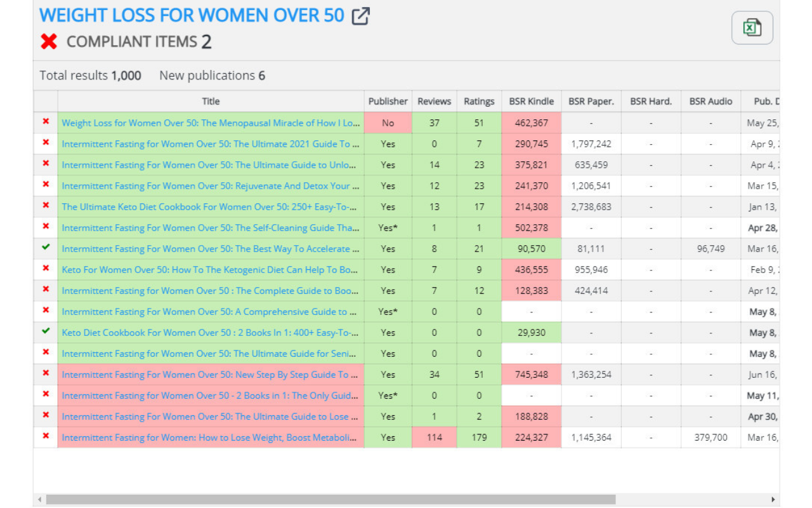Sort by the Ratings column header
The width and height of the screenshot is (812, 508).
479,102
